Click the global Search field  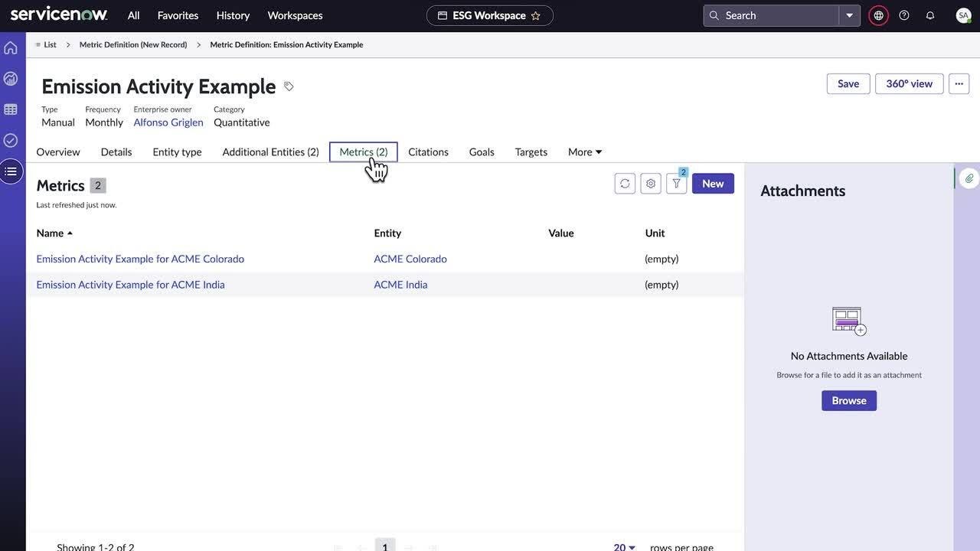772,15
